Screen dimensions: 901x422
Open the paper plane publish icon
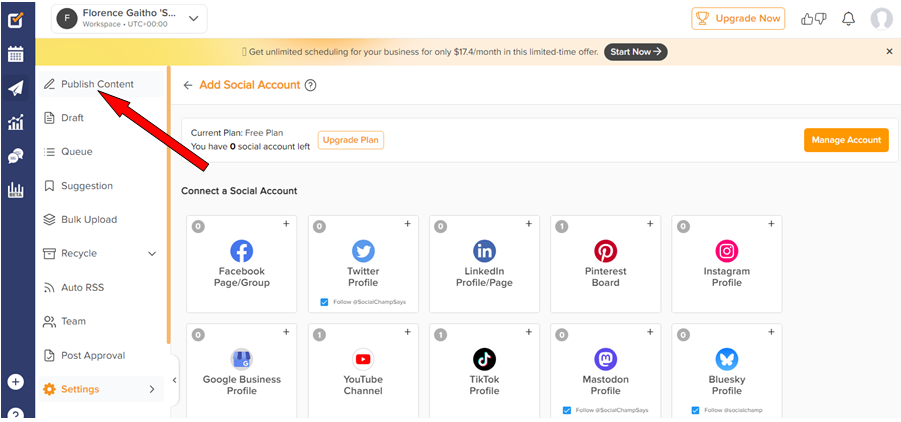[16, 88]
